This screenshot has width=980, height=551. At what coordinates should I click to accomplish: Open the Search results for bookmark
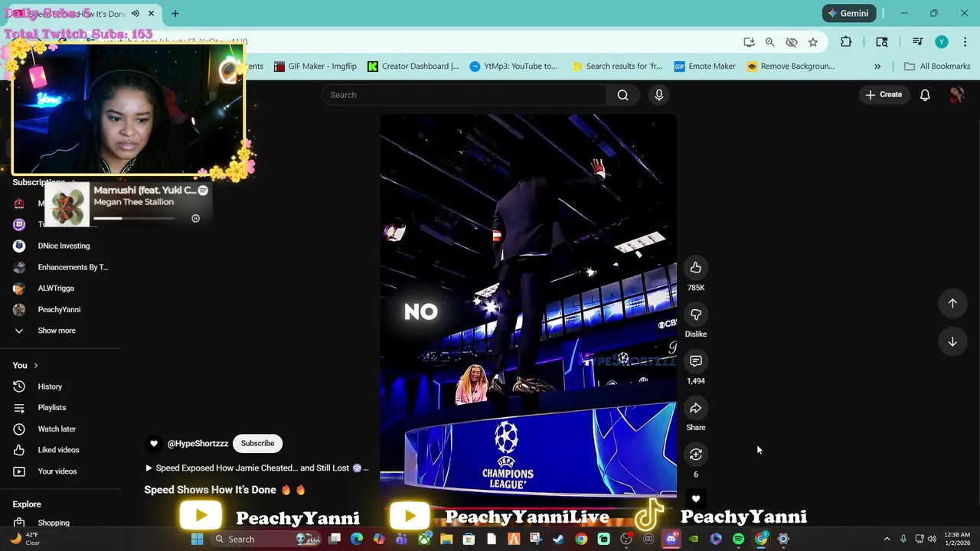[617, 67]
